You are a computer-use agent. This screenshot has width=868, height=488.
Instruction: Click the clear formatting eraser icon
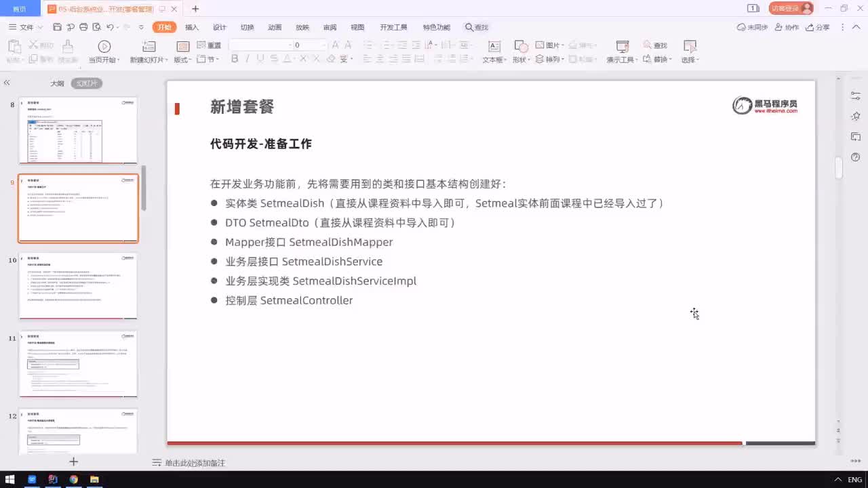click(331, 59)
